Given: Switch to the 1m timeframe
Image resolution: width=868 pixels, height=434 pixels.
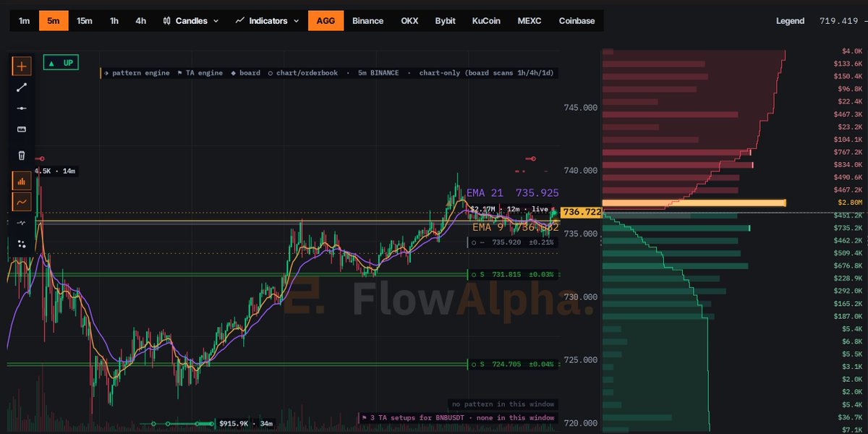Looking at the screenshot, I should (x=25, y=21).
